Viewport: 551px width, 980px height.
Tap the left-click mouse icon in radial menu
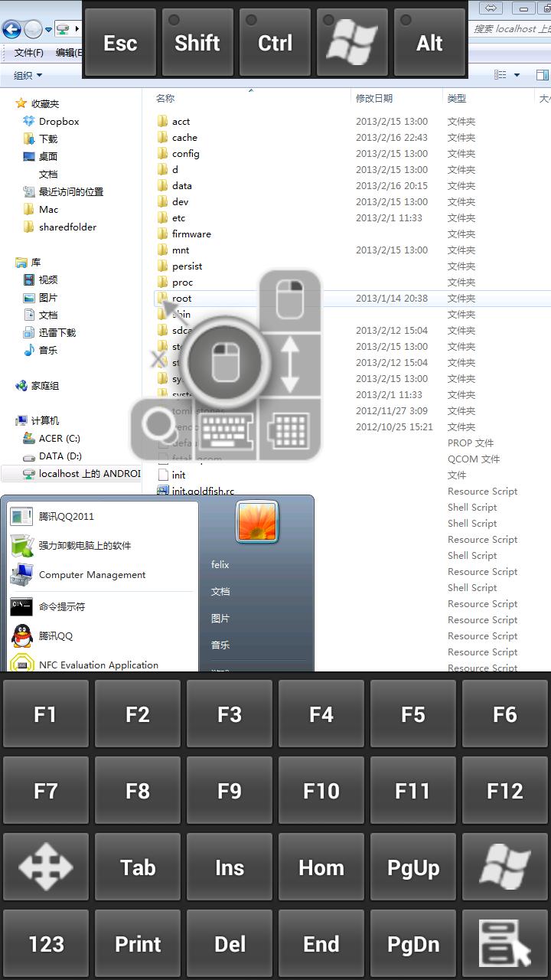tap(224, 361)
